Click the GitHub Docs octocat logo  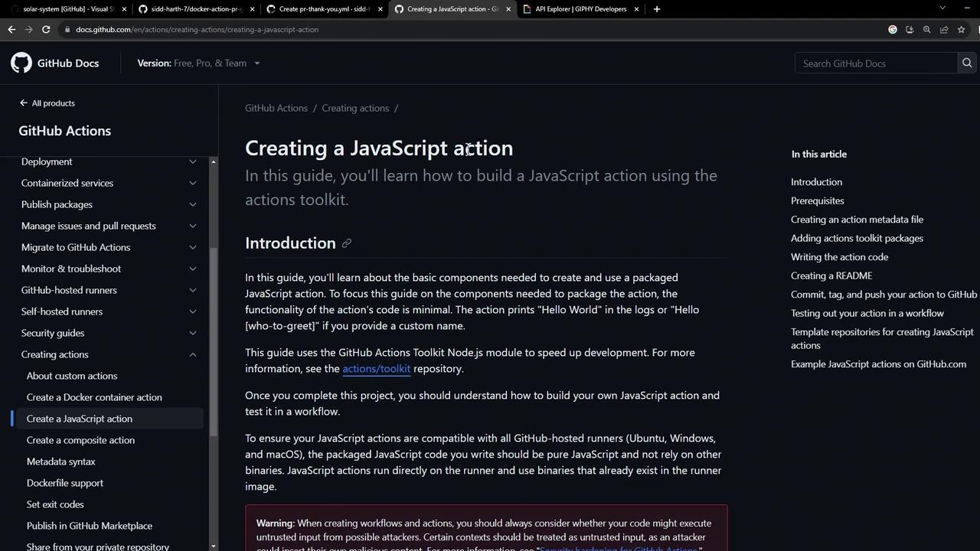[x=21, y=63]
